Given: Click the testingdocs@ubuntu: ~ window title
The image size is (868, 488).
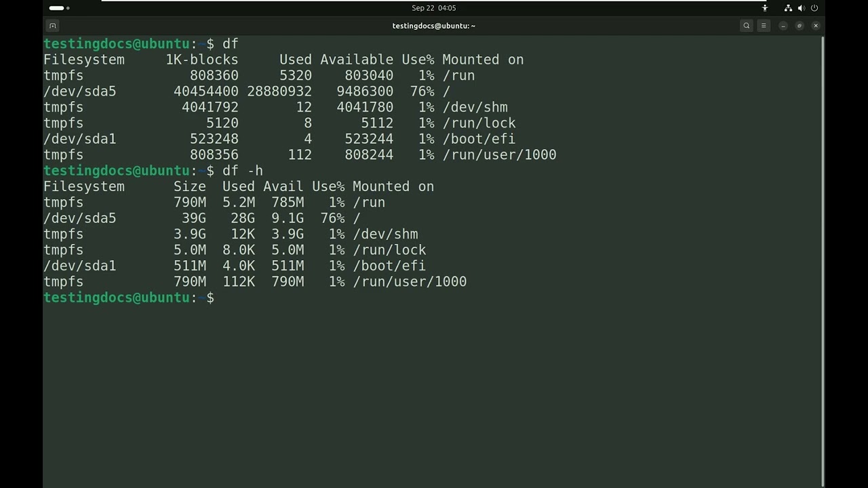Looking at the screenshot, I should tap(434, 26).
